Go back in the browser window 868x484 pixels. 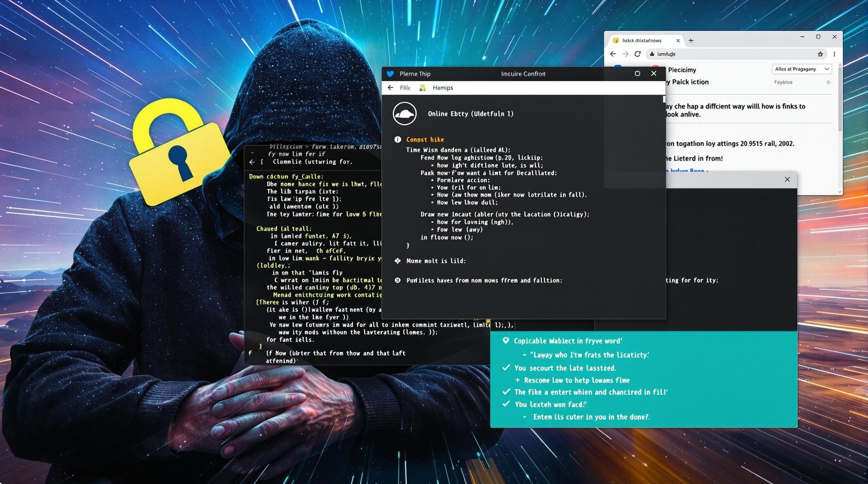click(x=613, y=54)
